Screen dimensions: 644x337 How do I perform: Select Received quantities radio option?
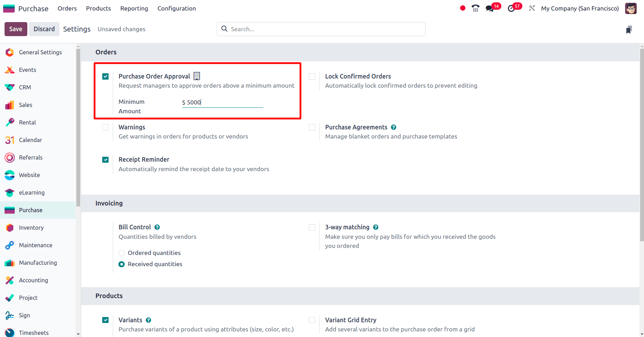coord(122,264)
